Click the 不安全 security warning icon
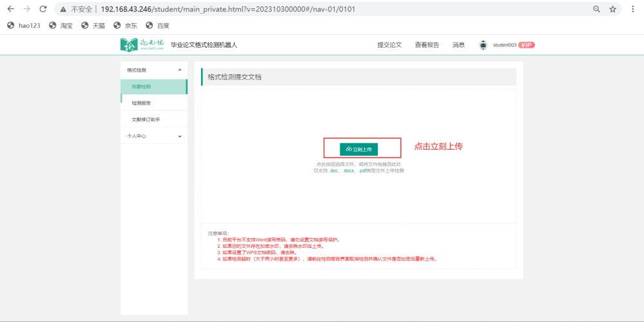This screenshot has height=322, width=644. (x=63, y=9)
